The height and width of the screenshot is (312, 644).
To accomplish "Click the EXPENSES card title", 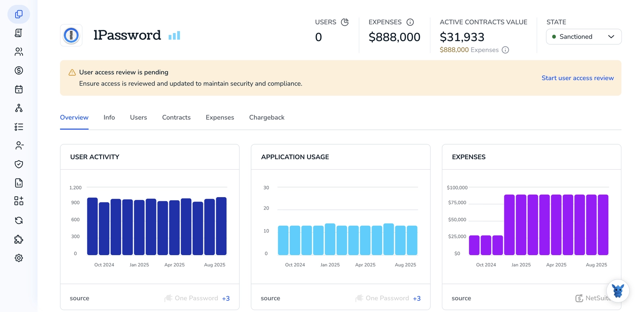I will [469, 157].
